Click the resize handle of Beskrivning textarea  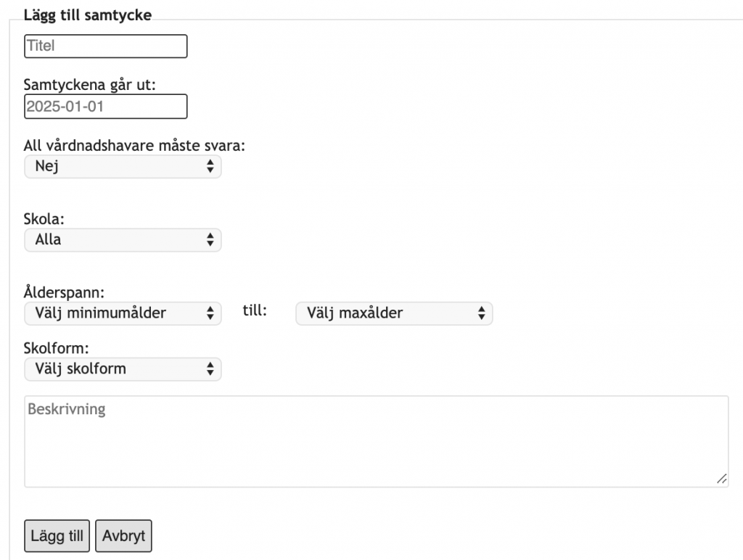pyautogui.click(x=722, y=479)
